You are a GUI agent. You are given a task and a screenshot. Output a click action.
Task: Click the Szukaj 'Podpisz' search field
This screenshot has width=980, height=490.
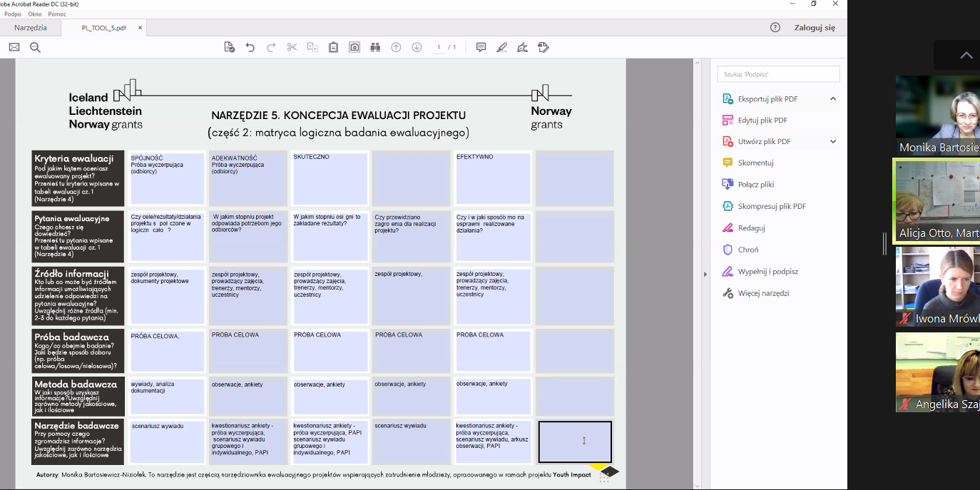pyautogui.click(x=778, y=74)
